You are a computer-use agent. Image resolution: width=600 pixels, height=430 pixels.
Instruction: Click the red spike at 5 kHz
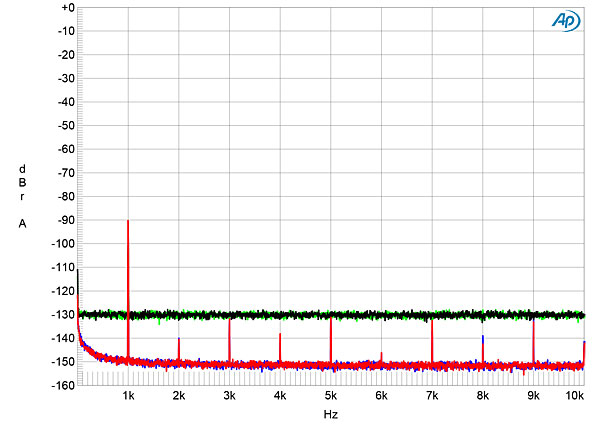[331, 340]
